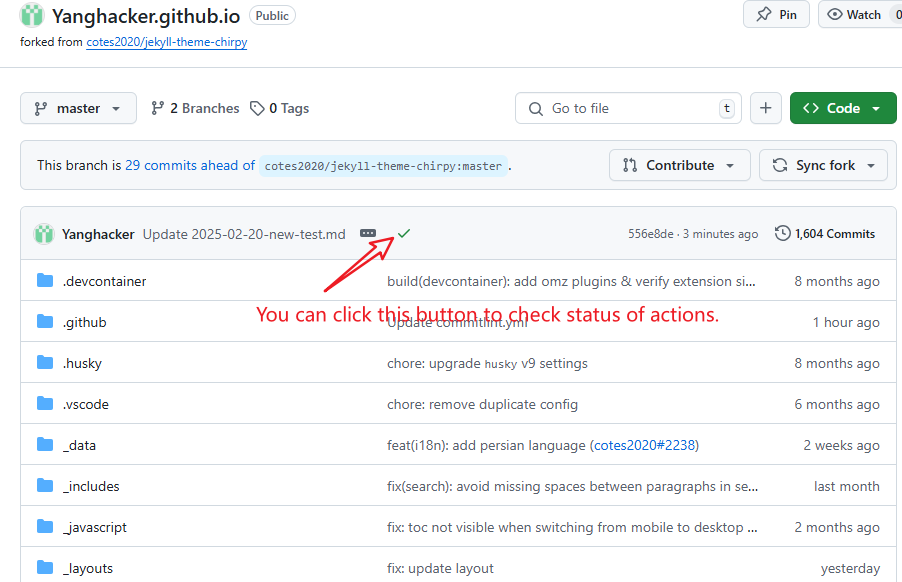This screenshot has width=902, height=582.
Task: Open the chore: remove duplicate config commit
Action: click(482, 404)
